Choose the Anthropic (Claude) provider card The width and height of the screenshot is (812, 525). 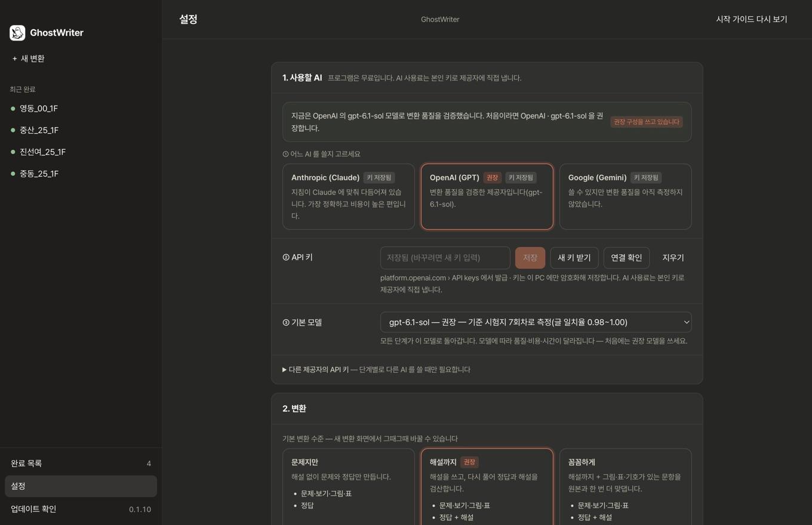349,196
